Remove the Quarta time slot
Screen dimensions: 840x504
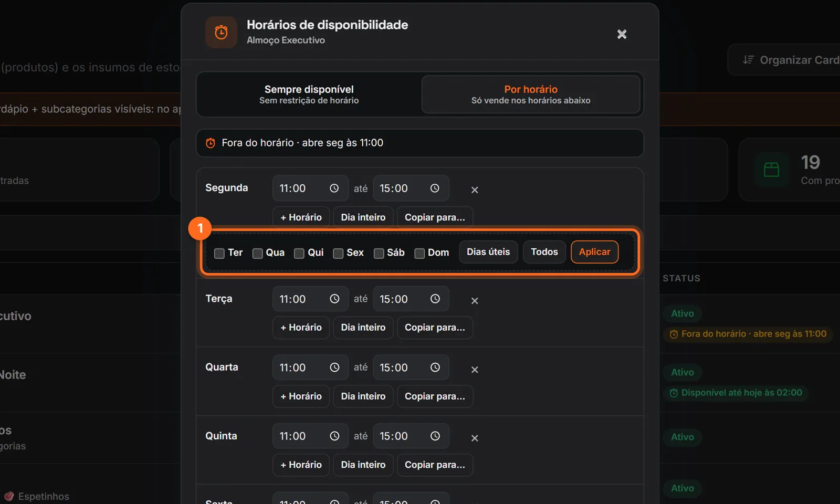point(475,370)
